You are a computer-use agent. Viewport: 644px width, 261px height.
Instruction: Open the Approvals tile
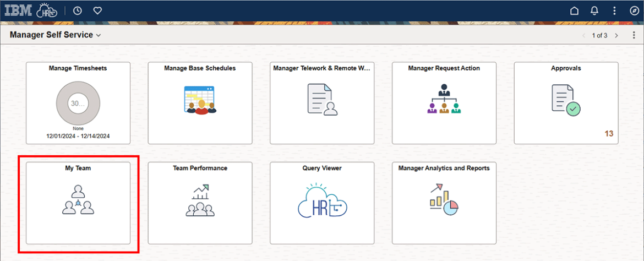(566, 103)
